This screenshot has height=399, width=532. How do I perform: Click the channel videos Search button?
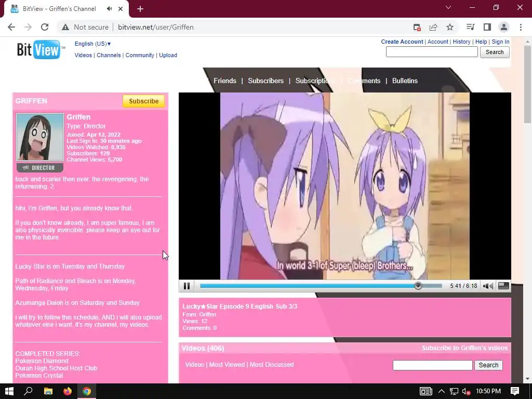488,365
